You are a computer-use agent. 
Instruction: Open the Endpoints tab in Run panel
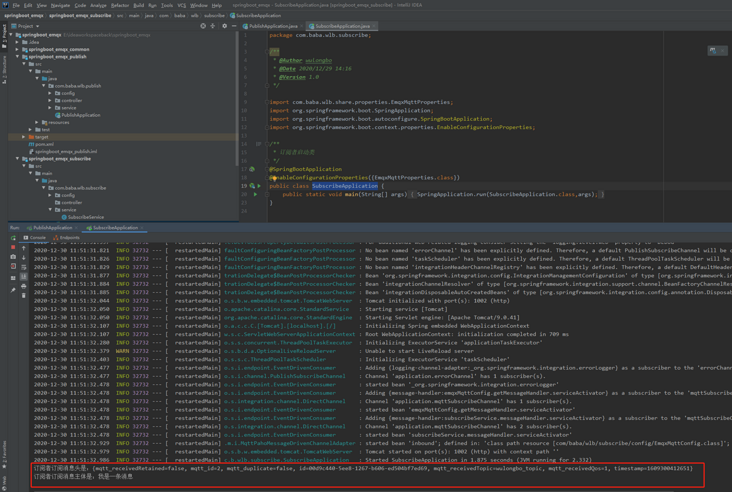tap(68, 238)
